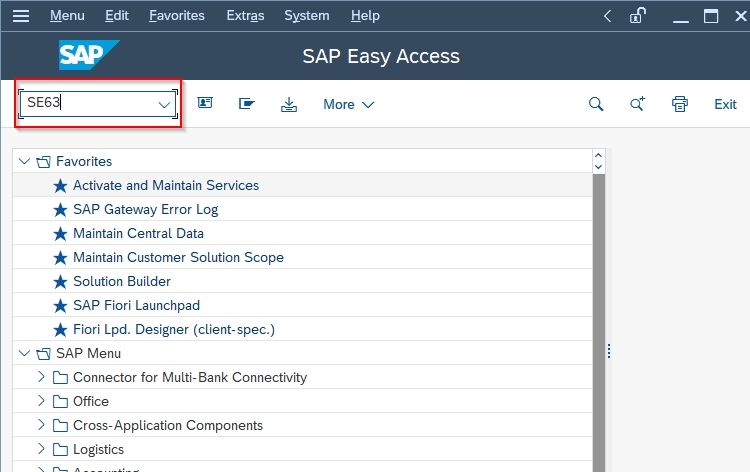The height and width of the screenshot is (472, 750).
Task: Expand the Office tree node
Action: pos(41,401)
